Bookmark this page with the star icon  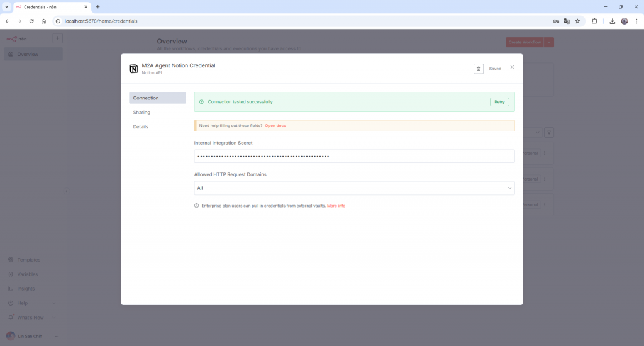click(x=577, y=21)
